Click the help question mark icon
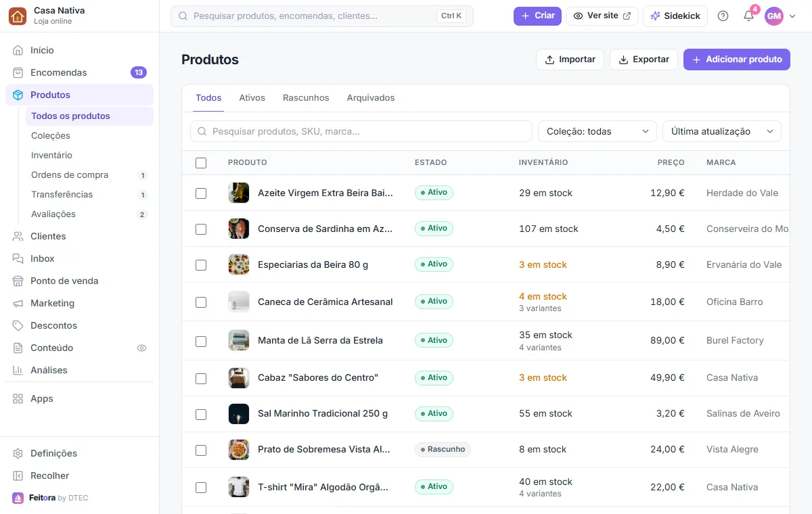812x514 pixels. [723, 16]
